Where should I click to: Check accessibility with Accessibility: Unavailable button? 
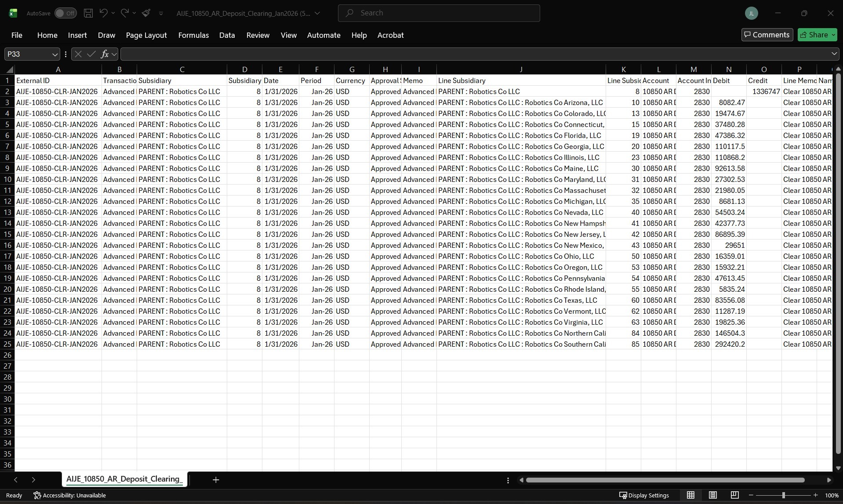(69, 495)
